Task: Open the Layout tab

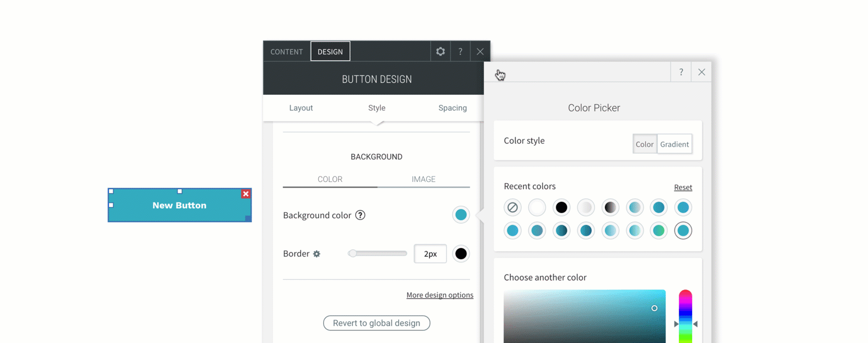Action: coord(301,108)
